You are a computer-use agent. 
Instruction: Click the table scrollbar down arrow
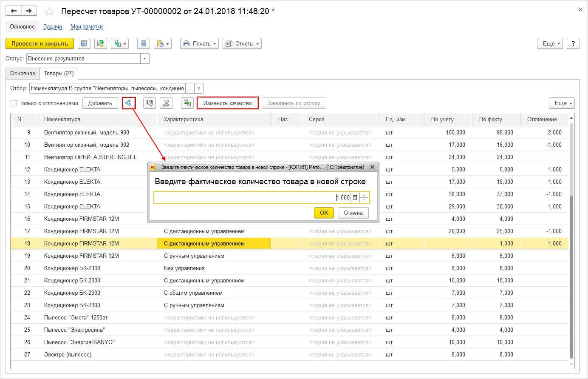(571, 365)
